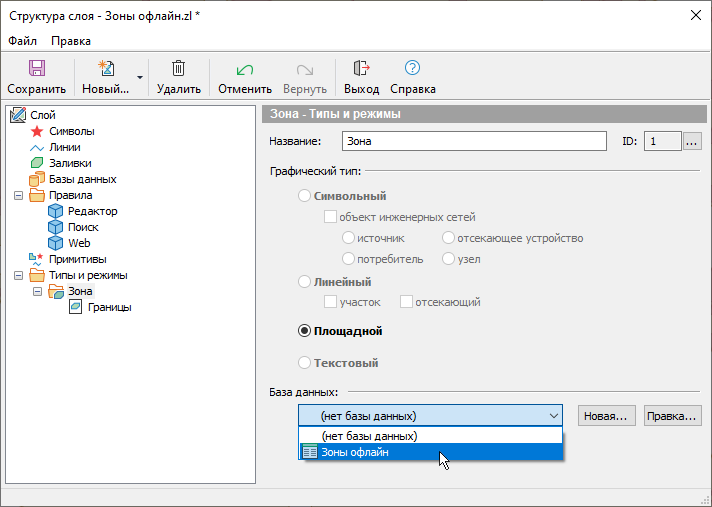Open dropdown arrow next to Новый button

point(140,77)
